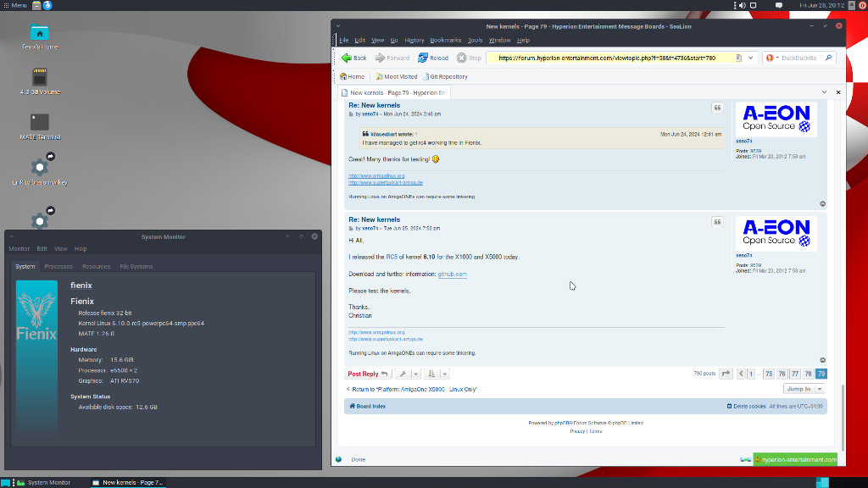Open Link to treesmonkey desktop icon
Screen dimensions: 868x488
click(x=40, y=169)
